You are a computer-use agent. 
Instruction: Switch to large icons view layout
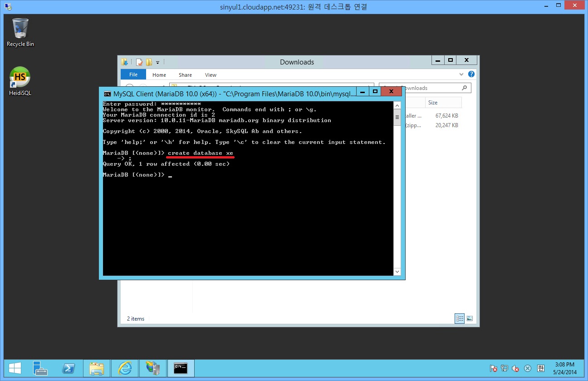(470, 319)
